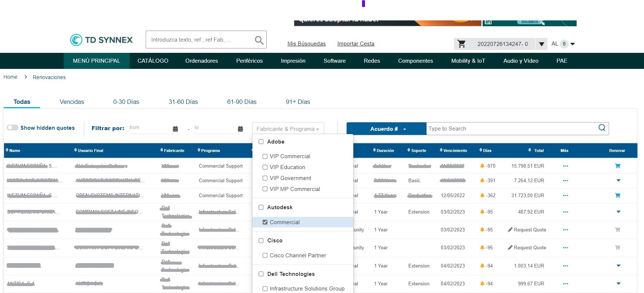Expand renew options for 7.264,12 EUR row

pyautogui.click(x=618, y=180)
